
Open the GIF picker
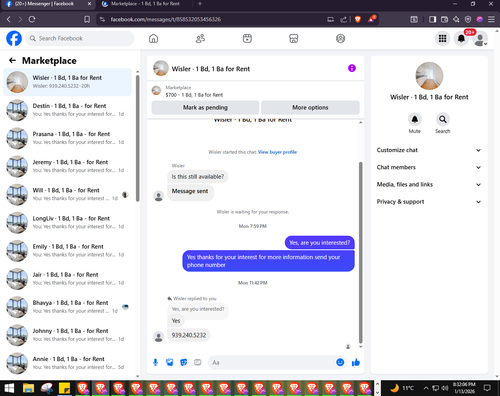198,362
